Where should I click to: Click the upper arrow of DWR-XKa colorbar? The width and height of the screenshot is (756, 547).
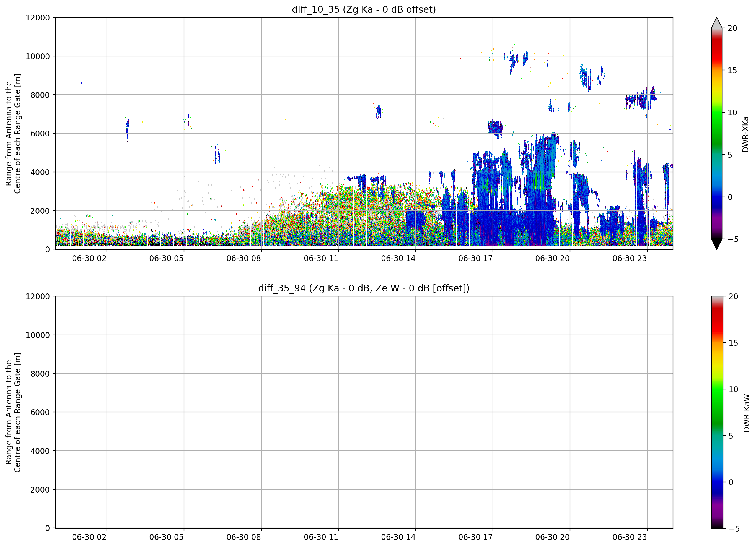(717, 23)
